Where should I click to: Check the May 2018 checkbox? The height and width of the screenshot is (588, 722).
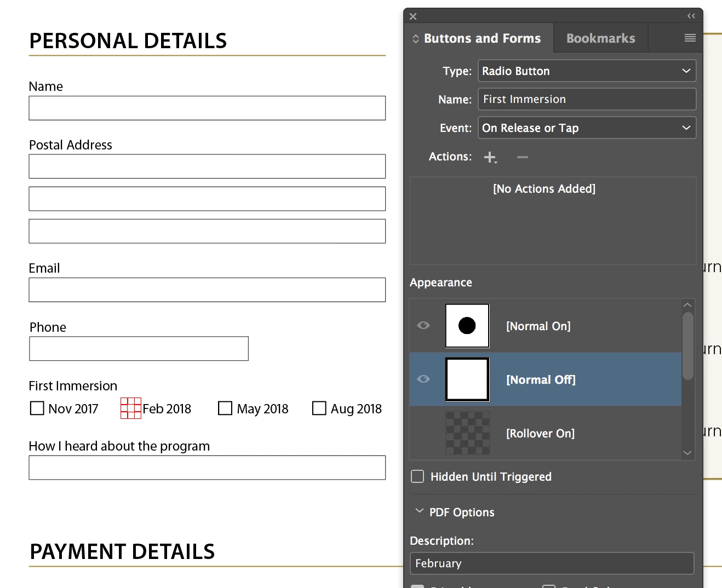225,408
